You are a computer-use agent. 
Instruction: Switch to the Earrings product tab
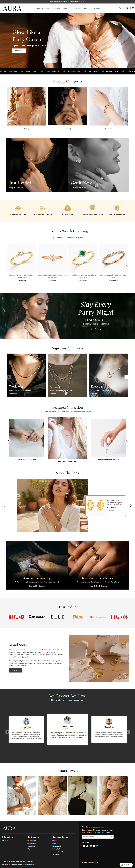[60, 238]
